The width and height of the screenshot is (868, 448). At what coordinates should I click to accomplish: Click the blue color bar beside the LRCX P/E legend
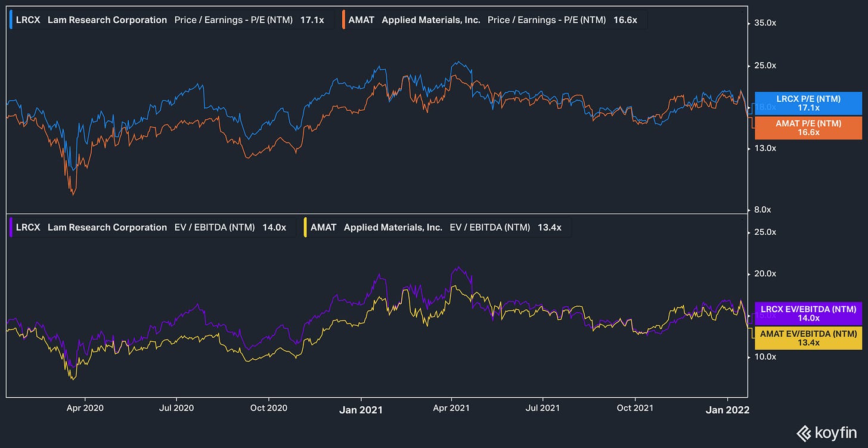(11, 20)
